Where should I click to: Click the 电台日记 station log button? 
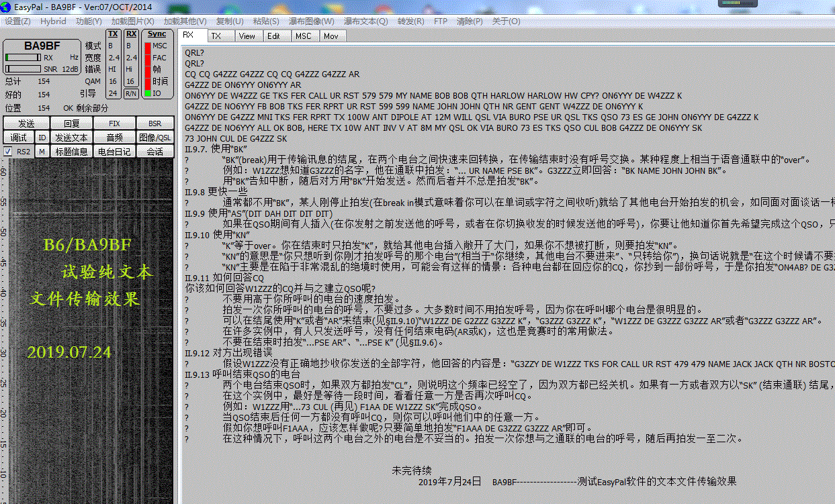pyautogui.click(x=115, y=152)
